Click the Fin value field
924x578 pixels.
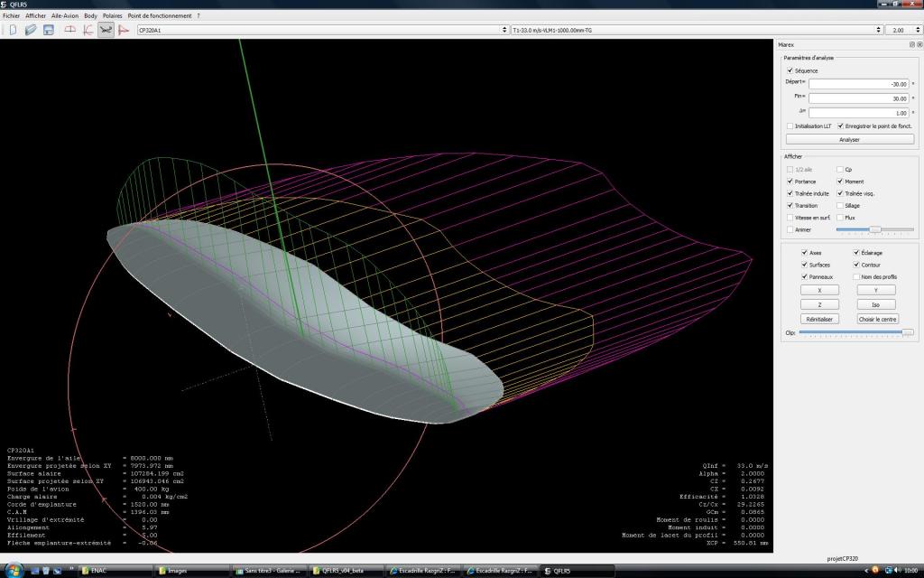pos(859,98)
